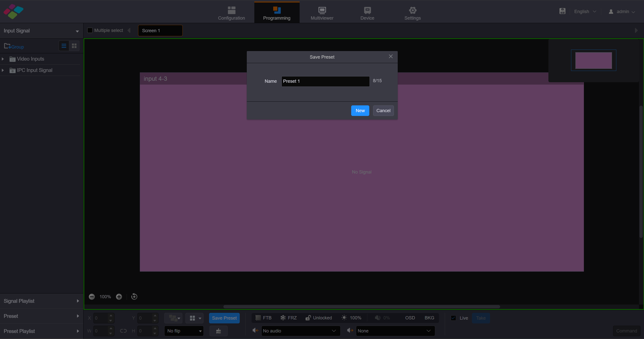Activate FTB (fade to black) control
The width and height of the screenshot is (644, 339).
click(x=263, y=318)
